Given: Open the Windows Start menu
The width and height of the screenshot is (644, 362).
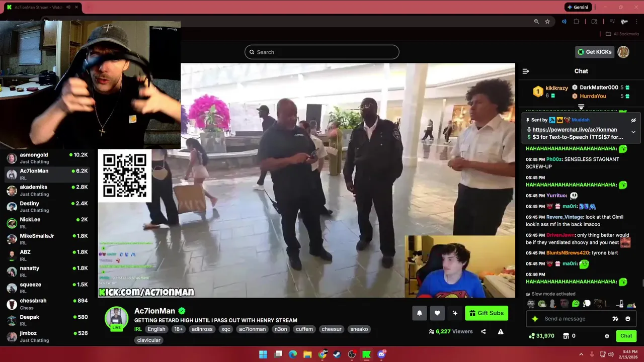Looking at the screenshot, I should [263, 354].
